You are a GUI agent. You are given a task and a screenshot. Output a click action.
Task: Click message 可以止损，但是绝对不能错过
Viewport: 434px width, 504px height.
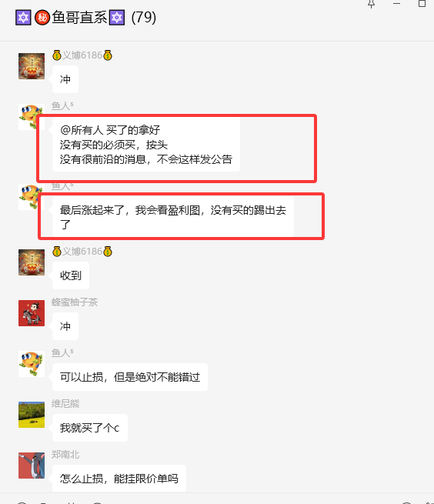point(130,377)
